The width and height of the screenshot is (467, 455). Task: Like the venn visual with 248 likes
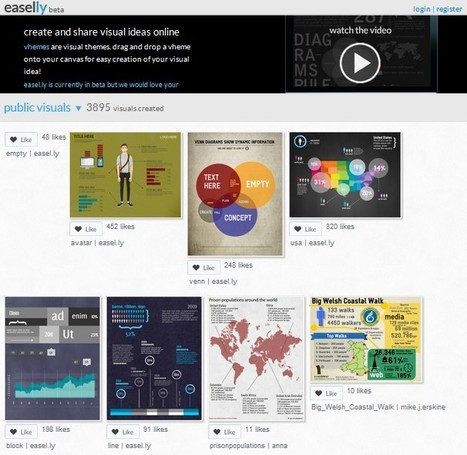point(204,268)
